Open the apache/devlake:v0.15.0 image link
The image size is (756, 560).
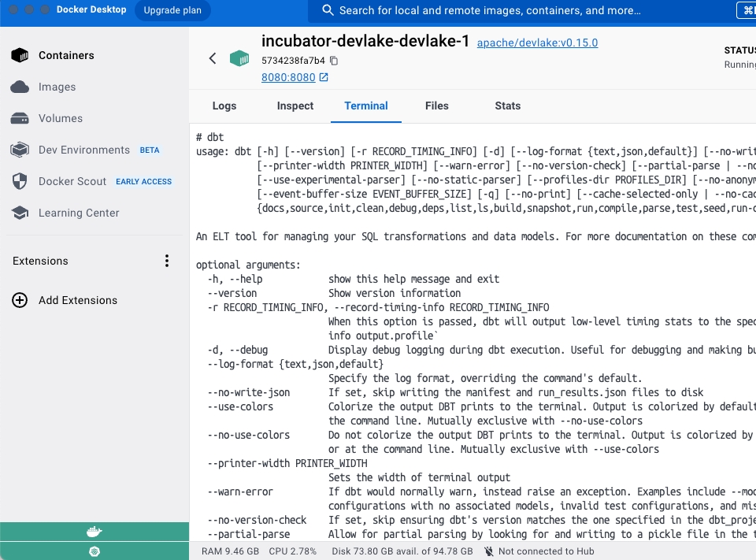(x=538, y=43)
